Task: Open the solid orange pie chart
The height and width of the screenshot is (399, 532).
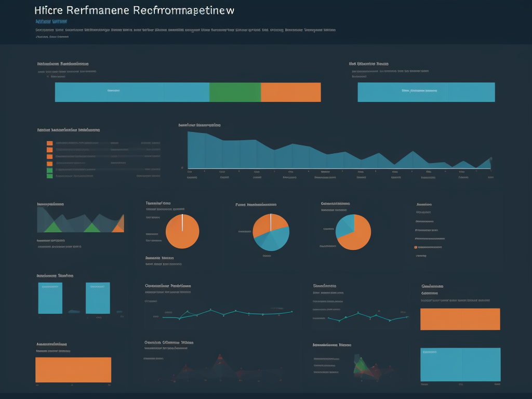Action: [x=182, y=232]
